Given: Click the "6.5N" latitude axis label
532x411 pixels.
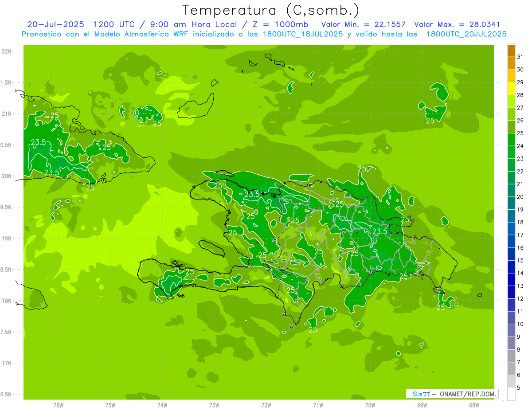Looking at the screenshot, I should [x=7, y=395].
